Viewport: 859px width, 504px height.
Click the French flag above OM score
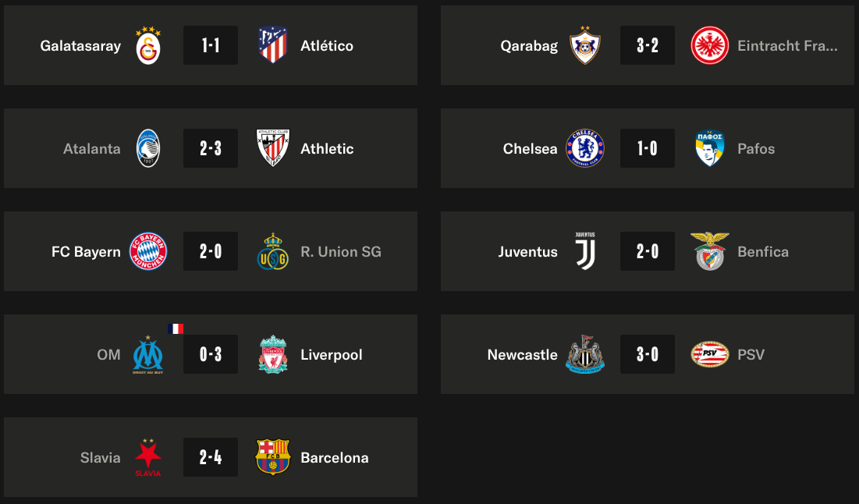tap(176, 328)
